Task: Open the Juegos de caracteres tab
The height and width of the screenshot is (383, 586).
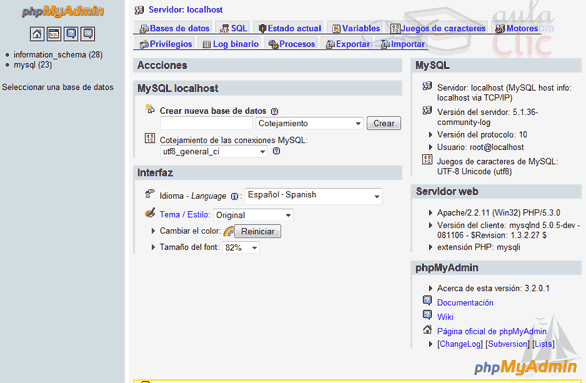Action: point(438,28)
